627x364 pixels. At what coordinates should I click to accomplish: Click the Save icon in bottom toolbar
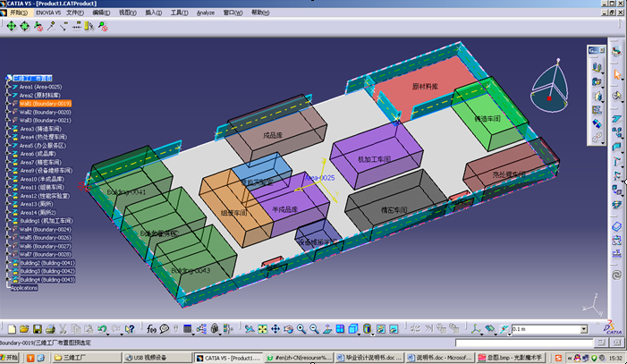[x=36, y=329]
